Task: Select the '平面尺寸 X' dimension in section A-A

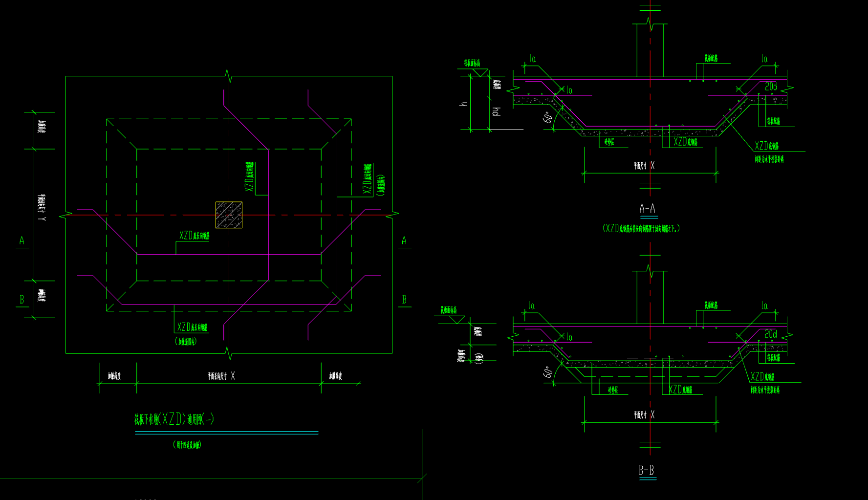Action: click(644, 166)
